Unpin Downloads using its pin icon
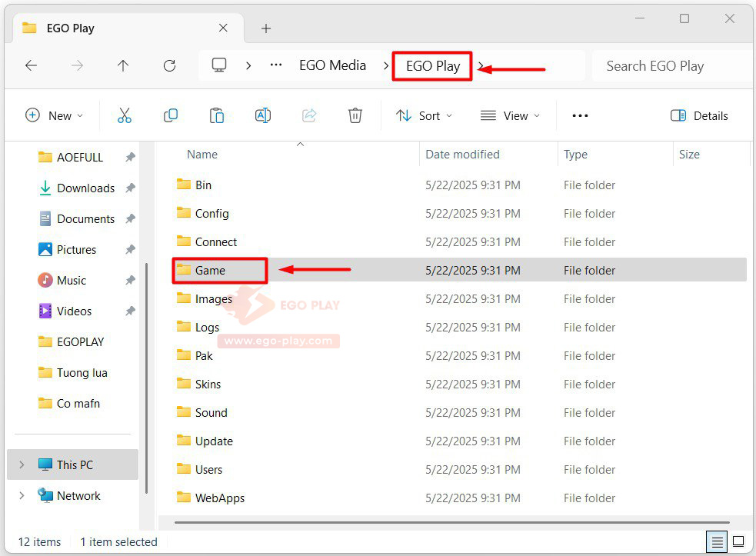756x556 pixels. coord(130,188)
